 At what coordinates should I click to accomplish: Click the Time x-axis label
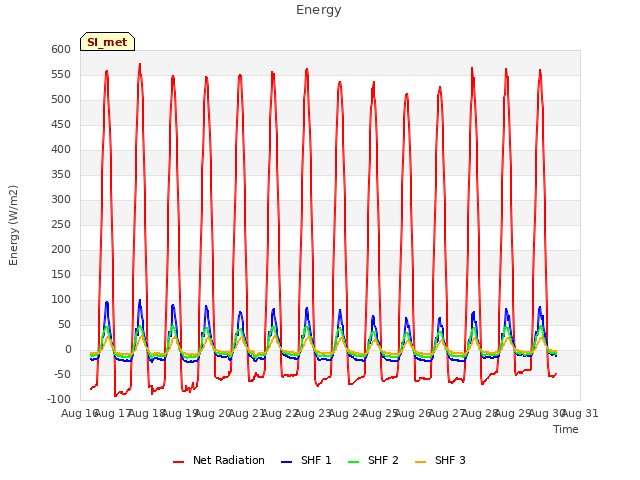566,429
